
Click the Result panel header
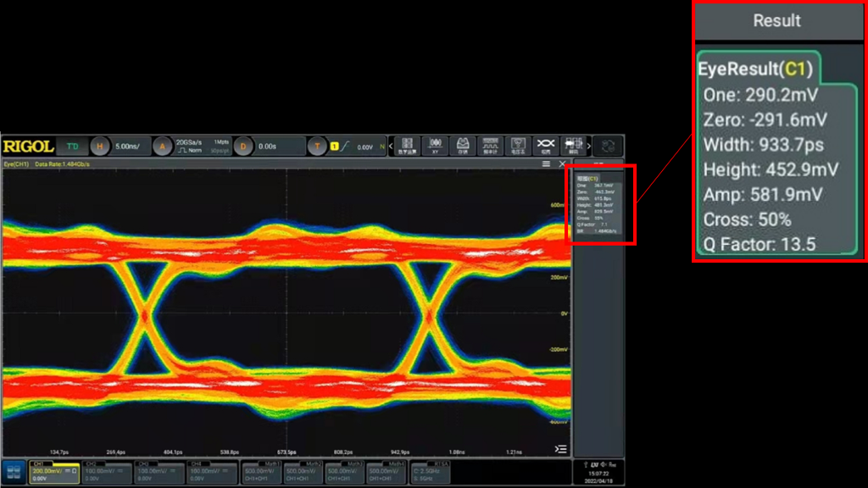pyautogui.click(x=777, y=21)
